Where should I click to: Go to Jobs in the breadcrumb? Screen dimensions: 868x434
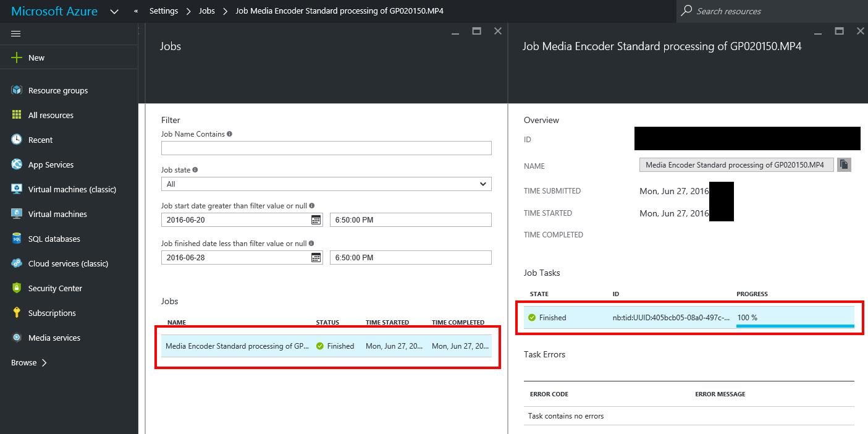pyautogui.click(x=207, y=11)
